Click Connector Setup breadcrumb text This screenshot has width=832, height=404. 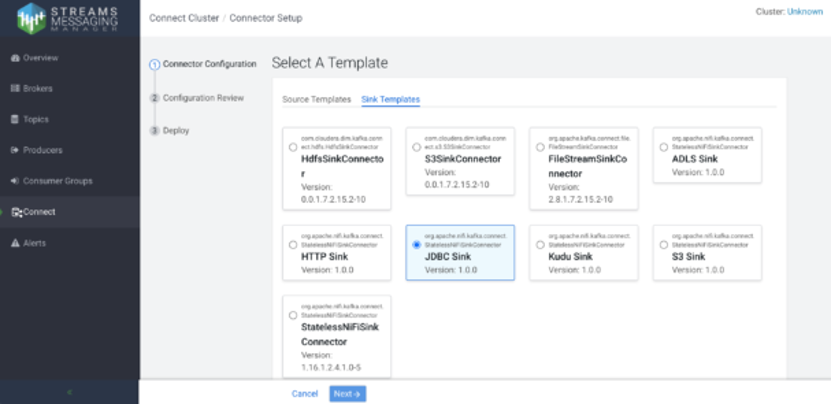[x=266, y=18]
